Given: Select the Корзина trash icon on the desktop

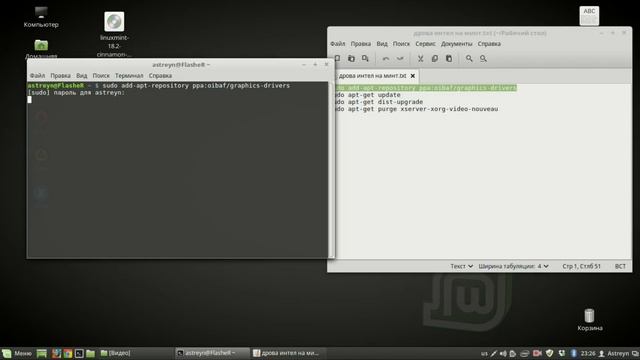Looking at the screenshot, I should click(x=589, y=320).
